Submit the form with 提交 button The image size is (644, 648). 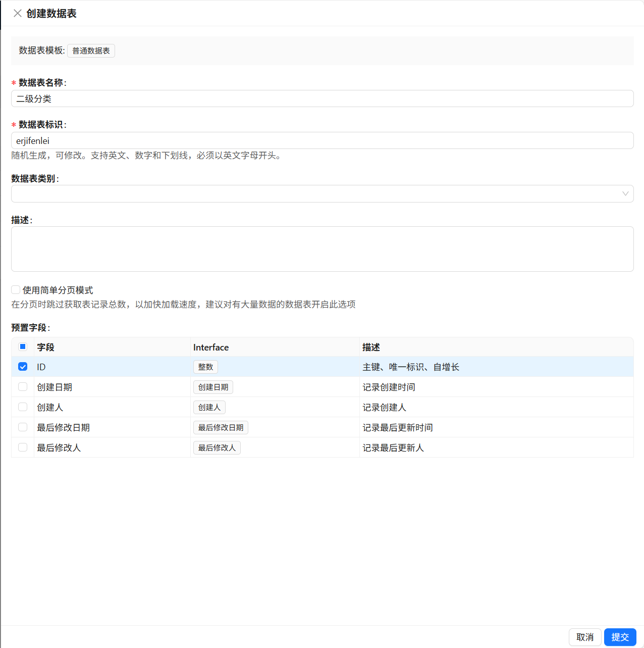(620, 637)
